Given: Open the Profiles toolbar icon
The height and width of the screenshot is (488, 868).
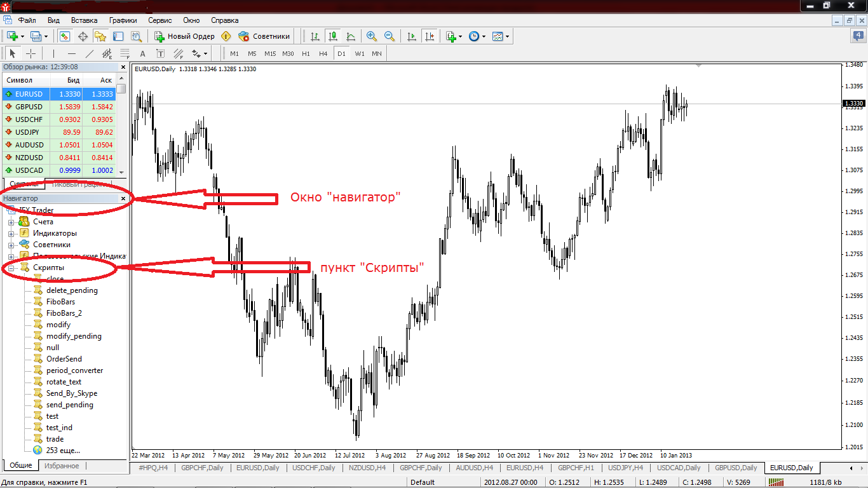Looking at the screenshot, I should 37,36.
